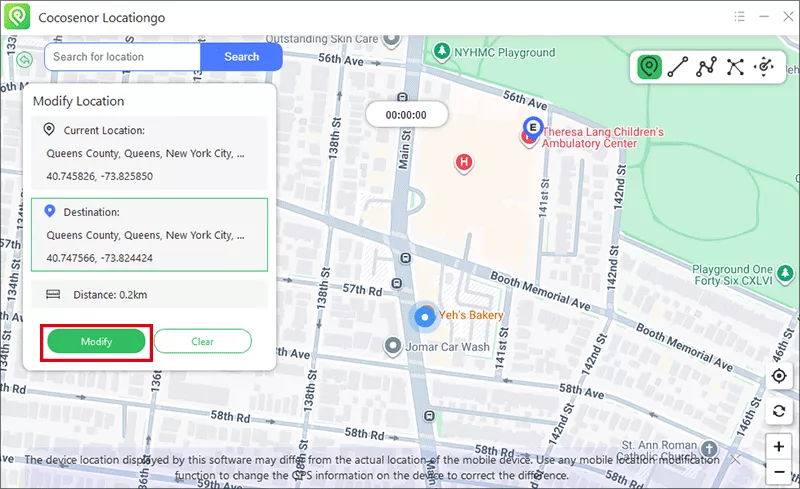Select the multi-spot route mode
800x489 pixels.
click(x=707, y=67)
